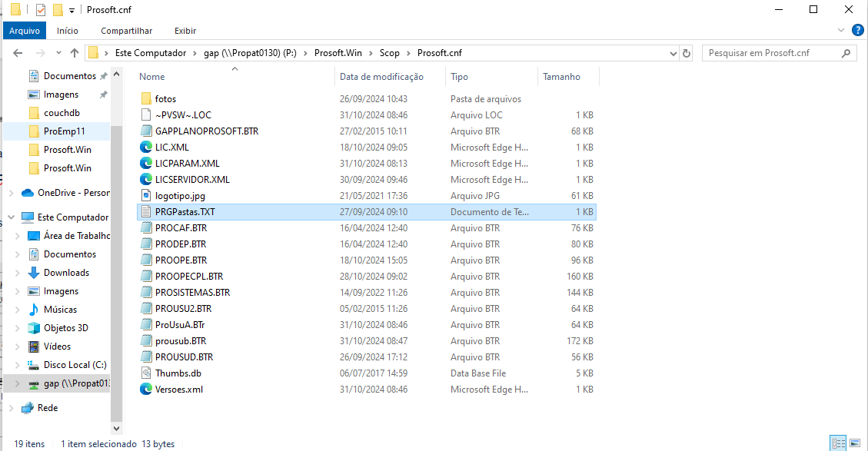This screenshot has width=868, height=451.
Task: Expand the ribbon chevron
Action: click(x=841, y=31)
